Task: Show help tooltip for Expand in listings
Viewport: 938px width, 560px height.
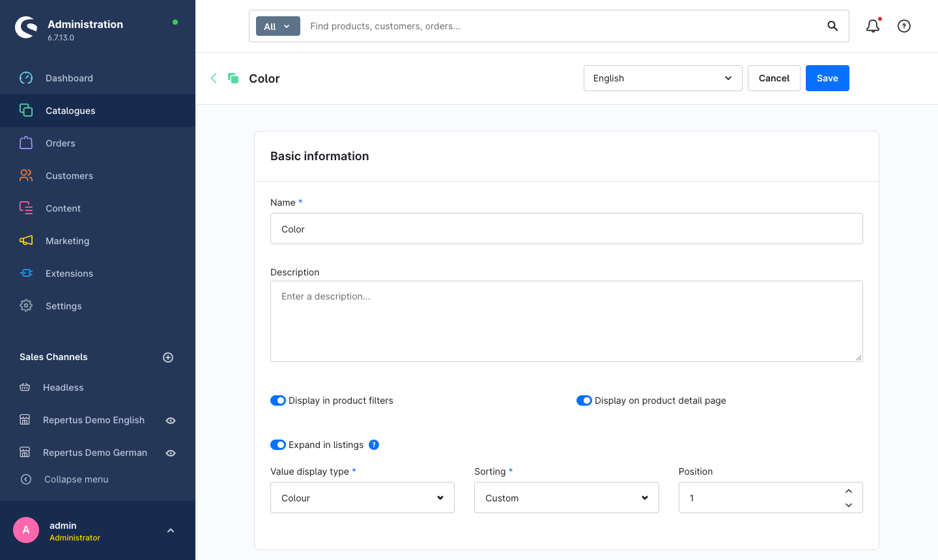Action: click(374, 445)
